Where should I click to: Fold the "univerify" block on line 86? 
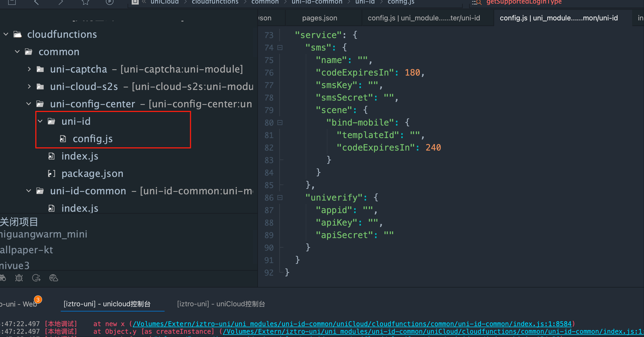click(280, 198)
